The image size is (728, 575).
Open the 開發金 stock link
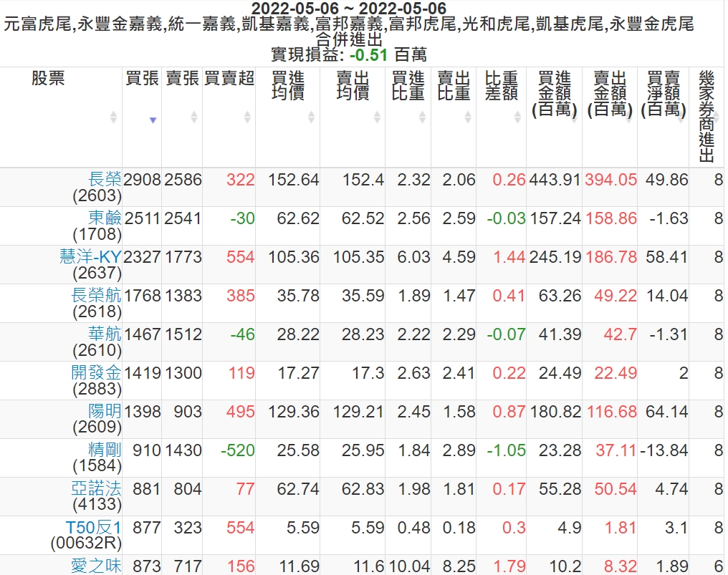click(x=97, y=373)
